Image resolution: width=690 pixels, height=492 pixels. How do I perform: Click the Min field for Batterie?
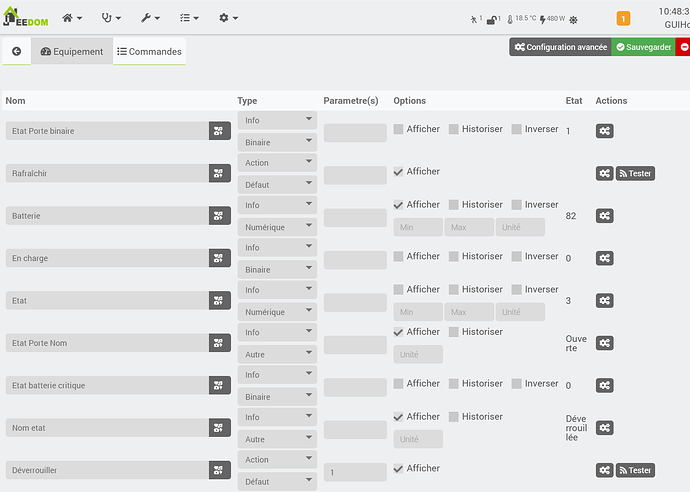tap(418, 227)
